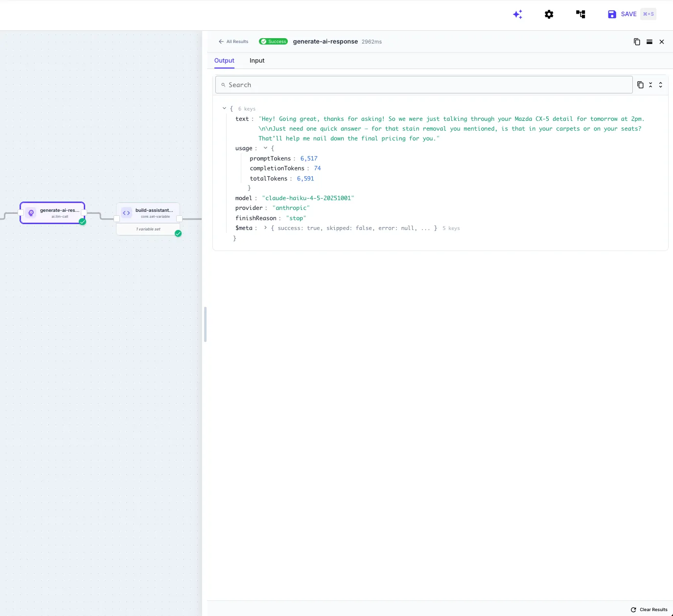673x616 pixels.
Task: Collapse all JSON nodes
Action: (650, 85)
